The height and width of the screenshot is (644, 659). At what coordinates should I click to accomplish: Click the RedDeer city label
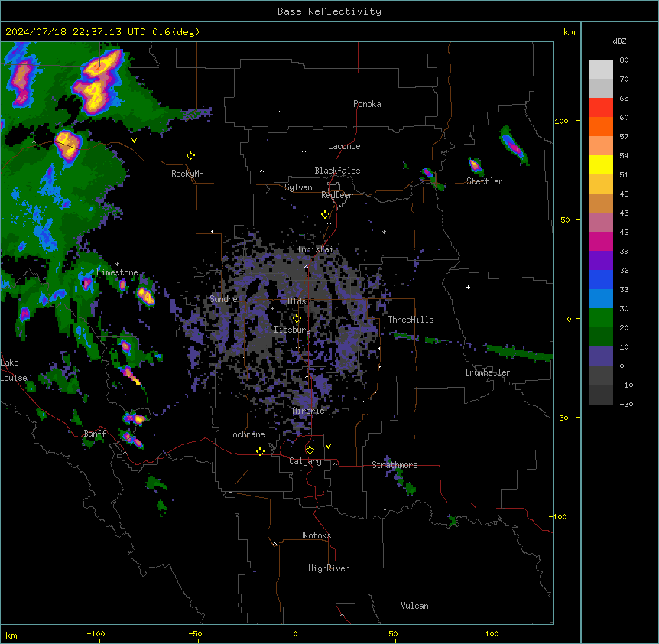(x=336, y=195)
